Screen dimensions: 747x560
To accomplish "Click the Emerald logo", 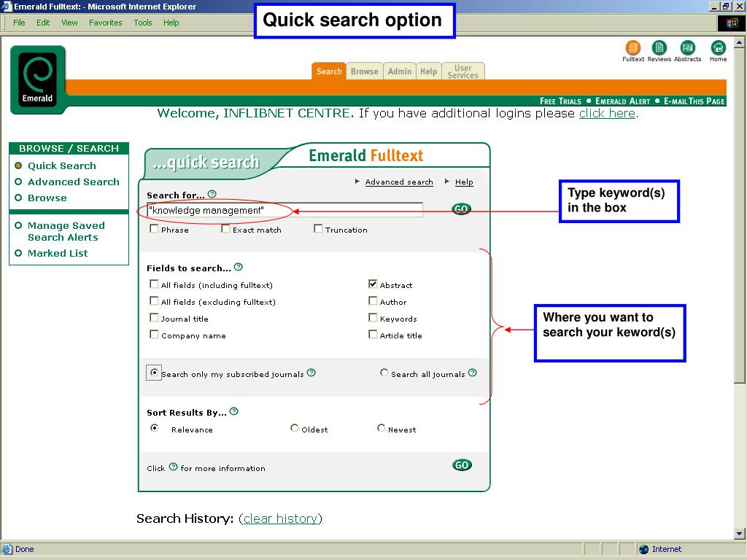I will coord(38,79).
